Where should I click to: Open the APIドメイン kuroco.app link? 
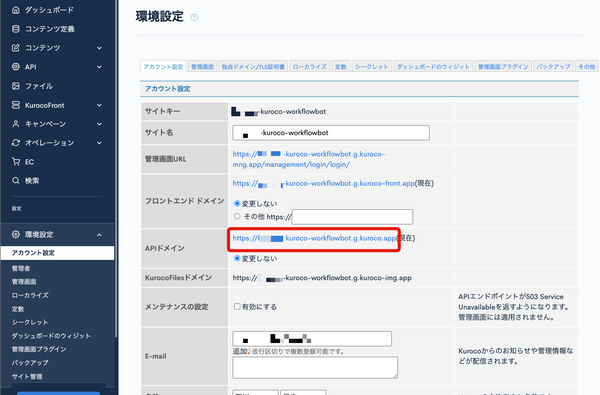tap(315, 238)
